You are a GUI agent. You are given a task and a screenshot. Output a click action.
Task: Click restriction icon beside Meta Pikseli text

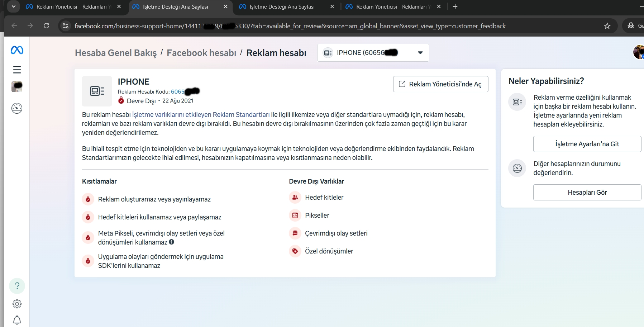coord(88,237)
